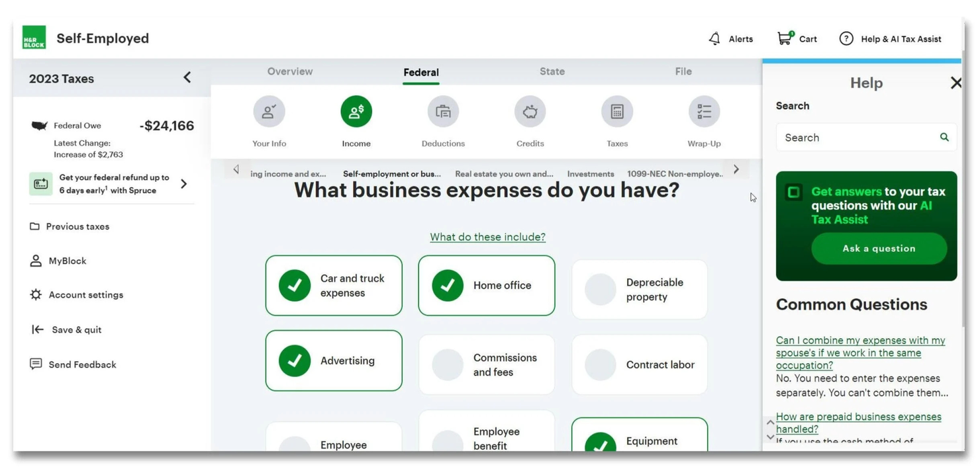Click the Deductions briefcase icon

(x=442, y=111)
